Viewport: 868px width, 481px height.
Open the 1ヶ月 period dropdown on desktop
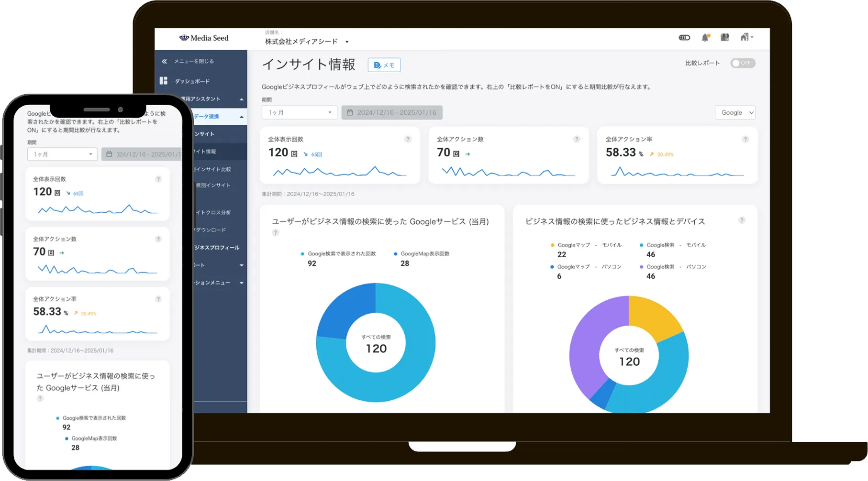click(x=299, y=112)
